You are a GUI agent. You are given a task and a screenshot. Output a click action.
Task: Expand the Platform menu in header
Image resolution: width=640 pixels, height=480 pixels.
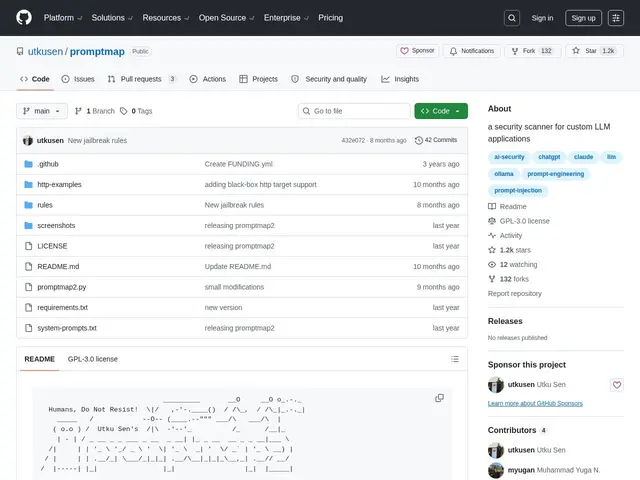pos(63,18)
